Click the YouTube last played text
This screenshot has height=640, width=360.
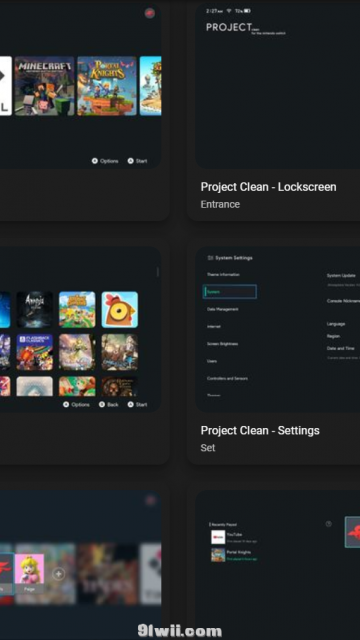242,541
